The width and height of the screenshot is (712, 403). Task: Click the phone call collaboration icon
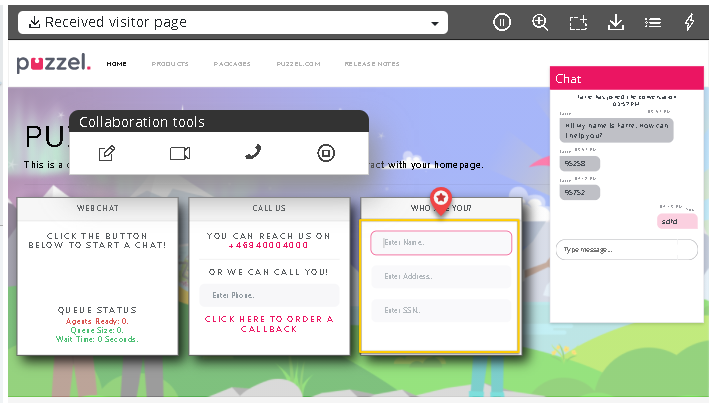(x=253, y=152)
